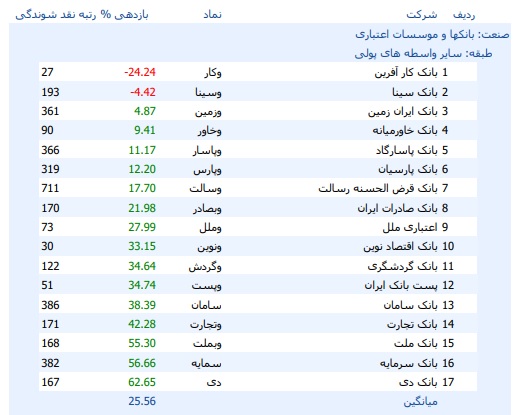The image size is (517, 415).
Task: Click the symbol 'ونوین'
Action: click(209, 247)
